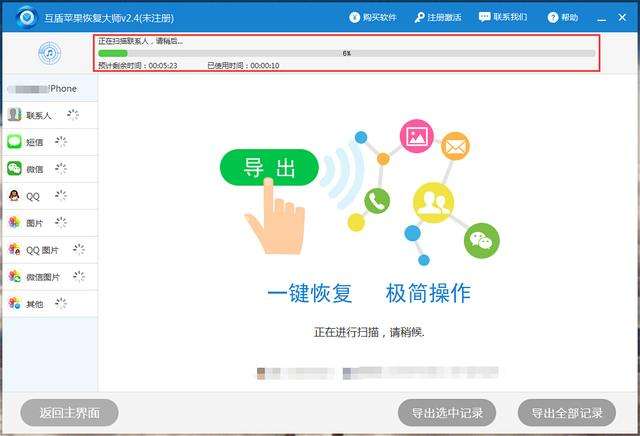Viewport: 640px width, 436px height.
Task: Select 微信图片 category in sidebar
Action: 50,277
